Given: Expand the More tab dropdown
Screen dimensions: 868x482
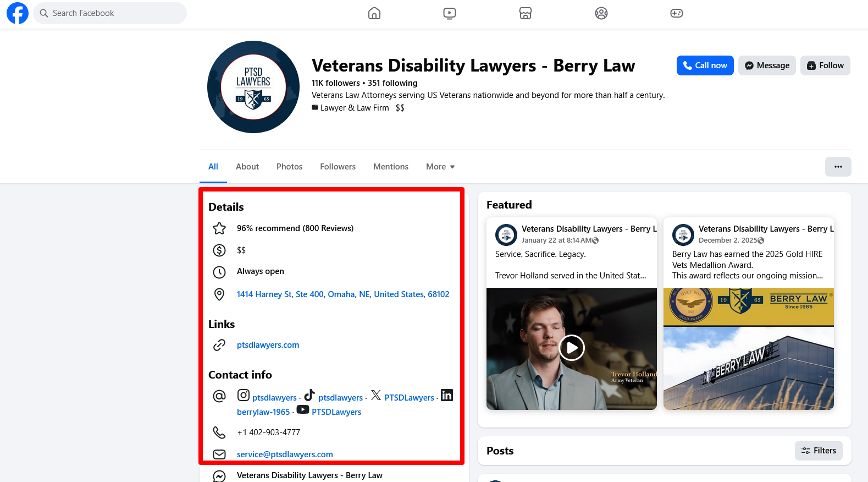Looking at the screenshot, I should click(x=440, y=167).
